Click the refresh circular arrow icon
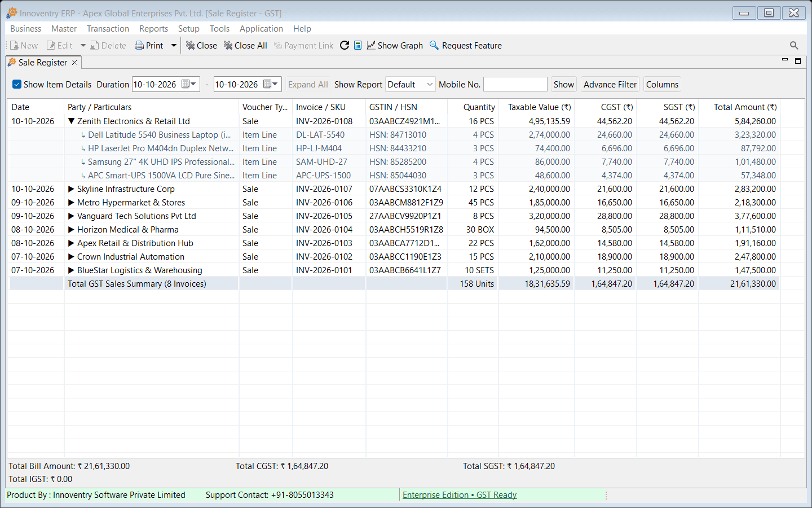Screen dimensions: 812x508 345,45
